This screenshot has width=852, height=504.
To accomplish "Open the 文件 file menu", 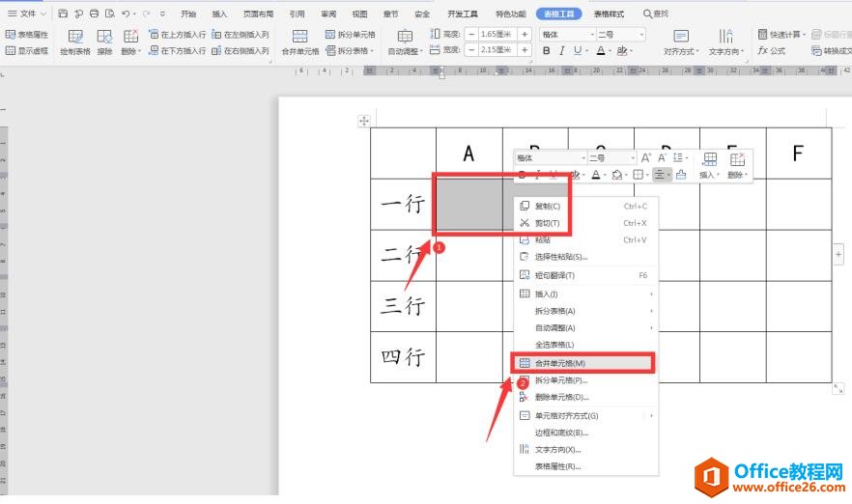I will pos(27,14).
